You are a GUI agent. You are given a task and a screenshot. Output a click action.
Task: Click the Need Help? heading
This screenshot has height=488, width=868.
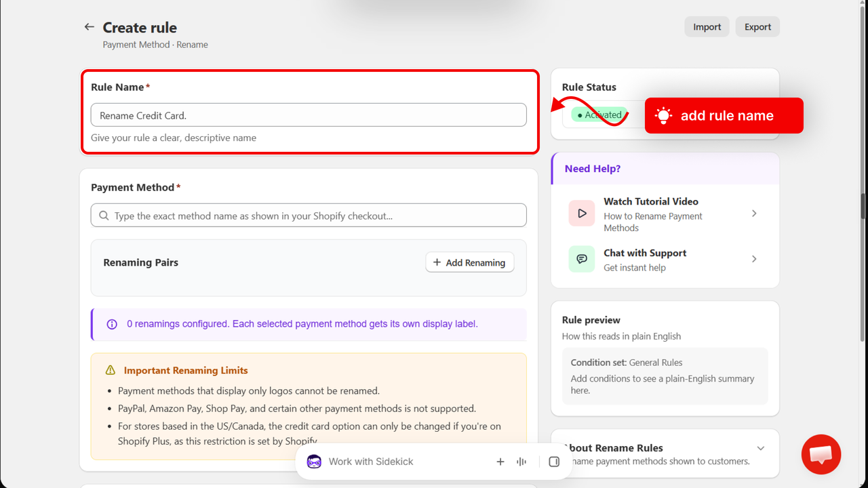pos(593,169)
